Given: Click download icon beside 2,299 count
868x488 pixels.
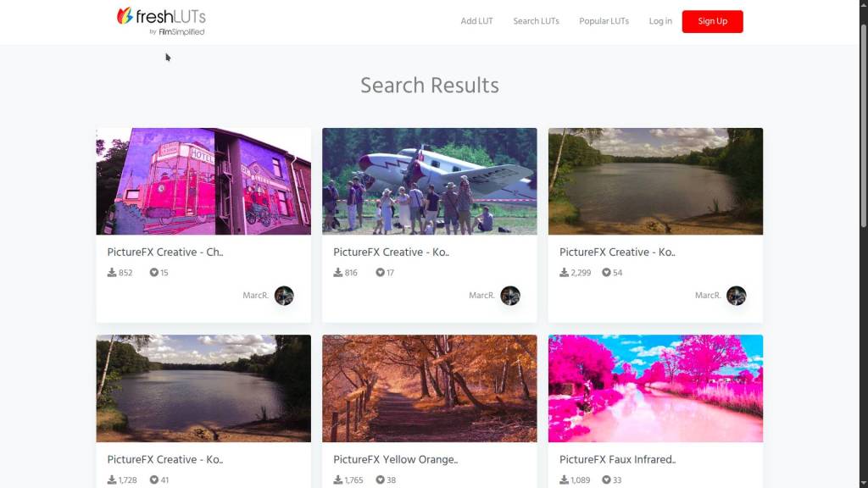Looking at the screenshot, I should pos(564,272).
